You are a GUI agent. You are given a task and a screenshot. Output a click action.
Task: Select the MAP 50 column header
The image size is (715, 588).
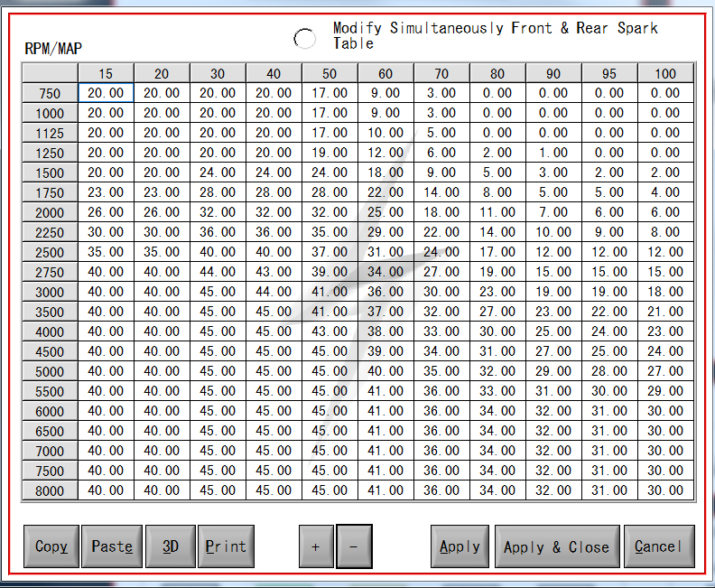(330, 73)
